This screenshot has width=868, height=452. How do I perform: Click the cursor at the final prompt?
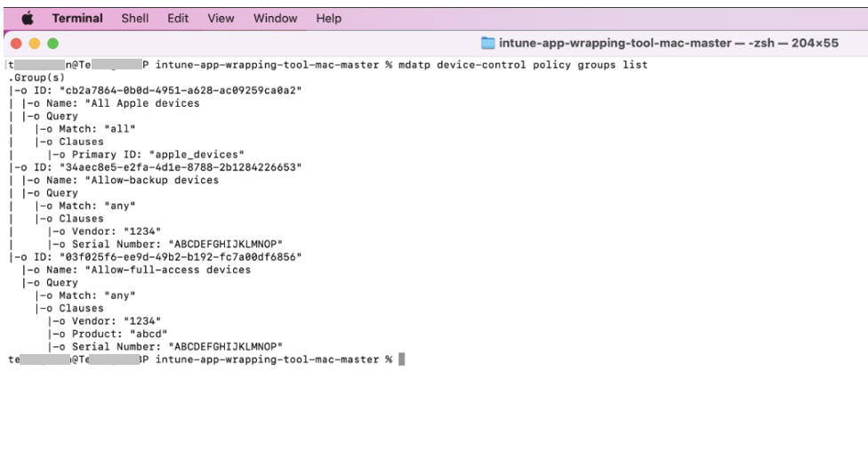(x=402, y=359)
